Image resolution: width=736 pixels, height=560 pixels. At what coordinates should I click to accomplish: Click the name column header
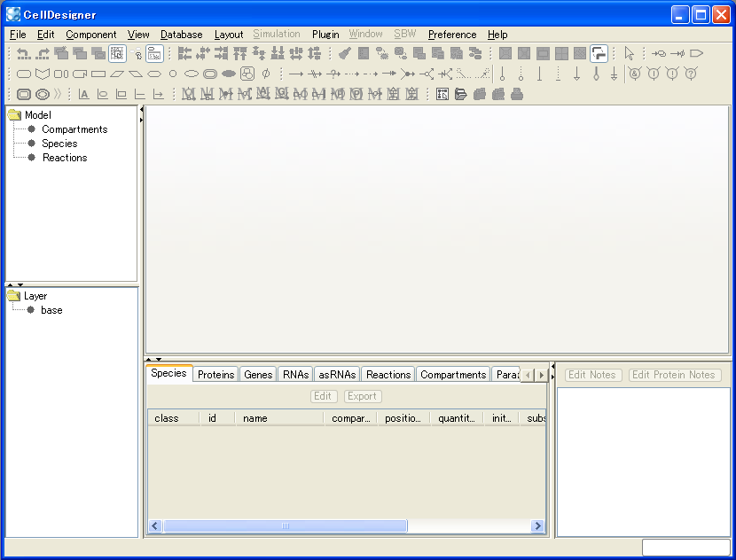coord(279,418)
